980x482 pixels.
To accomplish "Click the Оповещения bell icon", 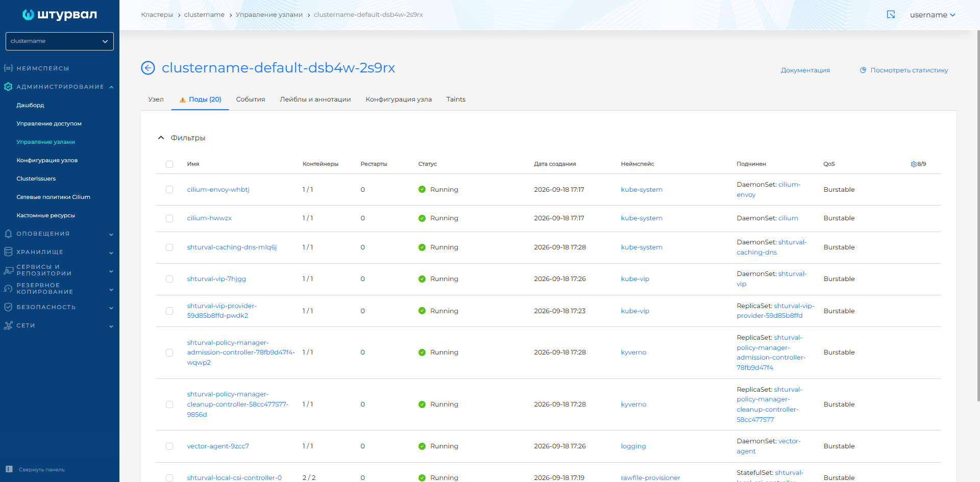I will [8, 234].
